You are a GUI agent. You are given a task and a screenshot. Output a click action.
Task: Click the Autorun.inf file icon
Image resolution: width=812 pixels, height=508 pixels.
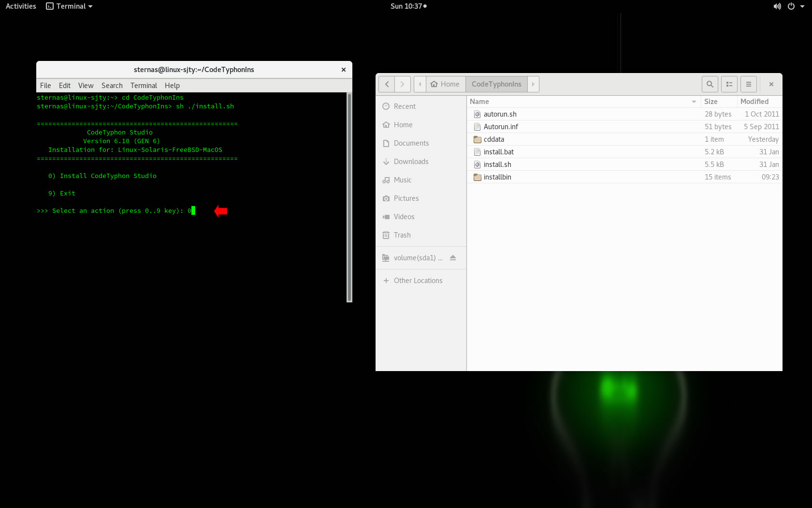477,127
